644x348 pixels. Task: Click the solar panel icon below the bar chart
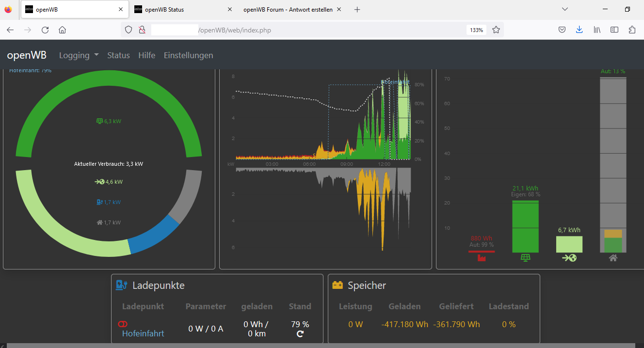click(x=525, y=258)
